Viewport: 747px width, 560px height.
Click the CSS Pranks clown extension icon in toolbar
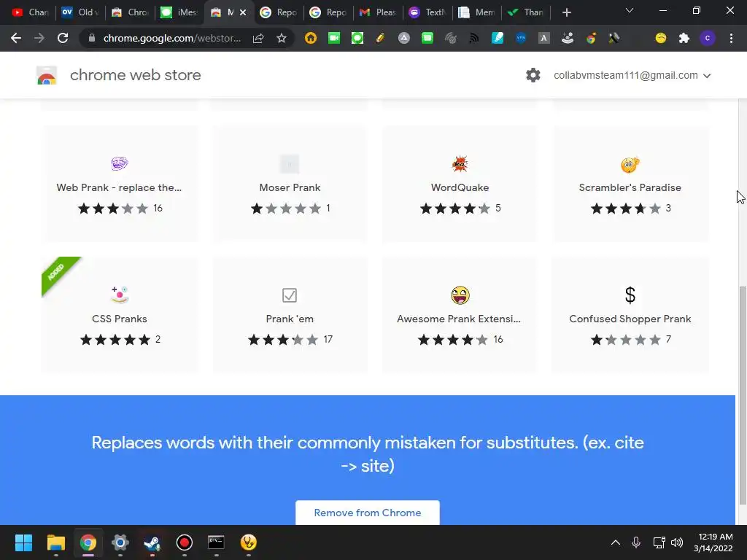point(568,38)
